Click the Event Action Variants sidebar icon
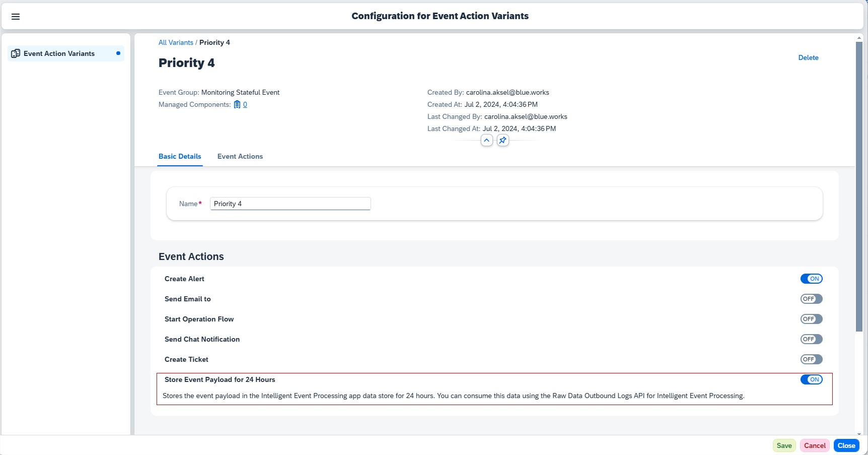The image size is (868, 455). coord(16,53)
